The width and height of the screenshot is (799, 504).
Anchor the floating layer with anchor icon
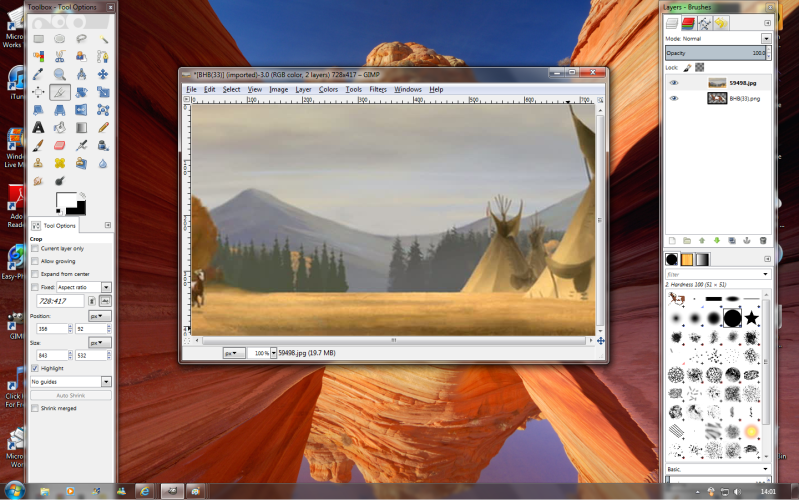pyautogui.click(x=747, y=241)
